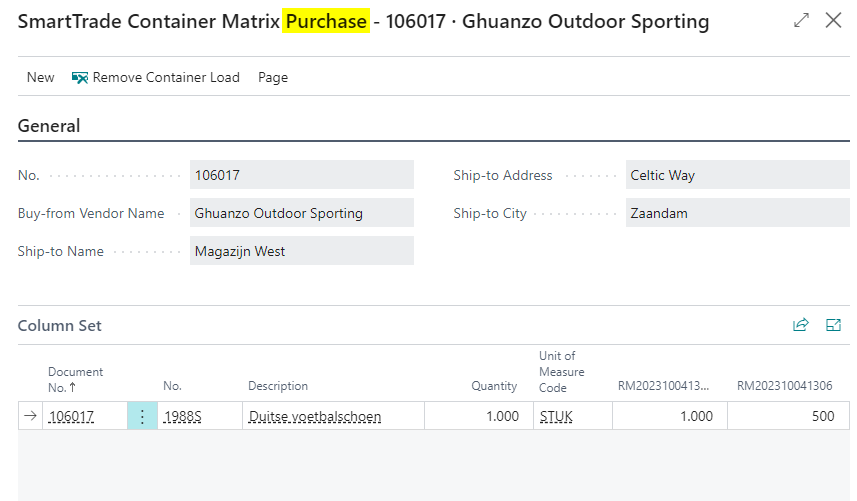The height and width of the screenshot is (501, 857).
Task: Click the Column Set section heading
Action: point(60,326)
